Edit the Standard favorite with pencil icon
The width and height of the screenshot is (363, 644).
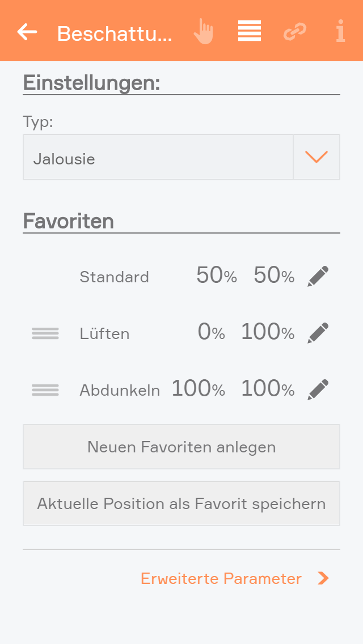click(x=318, y=277)
